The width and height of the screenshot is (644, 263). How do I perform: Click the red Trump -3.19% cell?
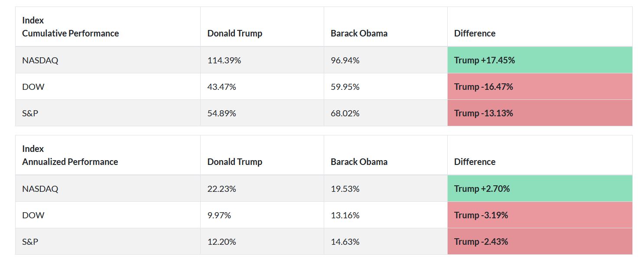481,215
